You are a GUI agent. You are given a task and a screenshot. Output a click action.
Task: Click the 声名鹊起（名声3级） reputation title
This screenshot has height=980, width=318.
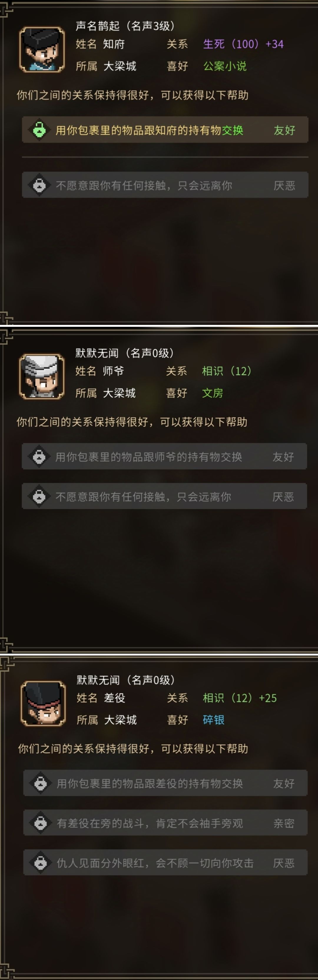125,26
